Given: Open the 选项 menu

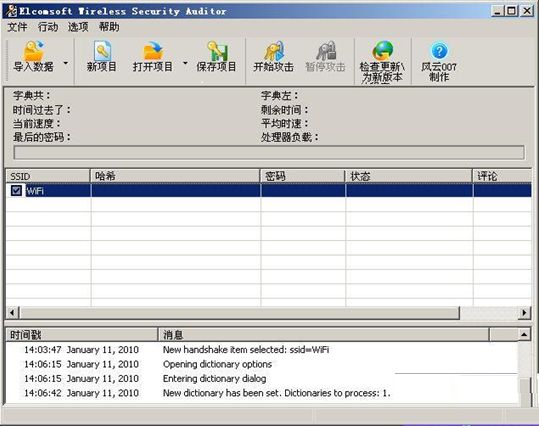Looking at the screenshot, I should click(78, 27).
